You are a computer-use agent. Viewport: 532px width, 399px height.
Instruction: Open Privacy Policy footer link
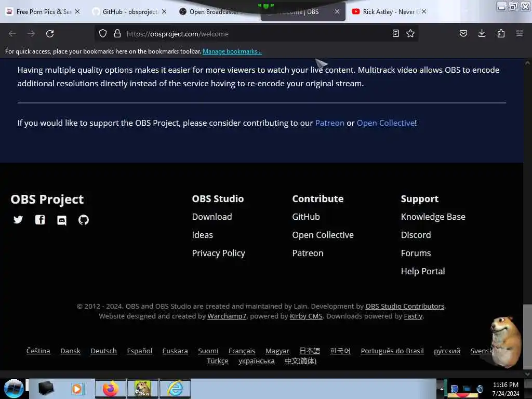coord(218,253)
